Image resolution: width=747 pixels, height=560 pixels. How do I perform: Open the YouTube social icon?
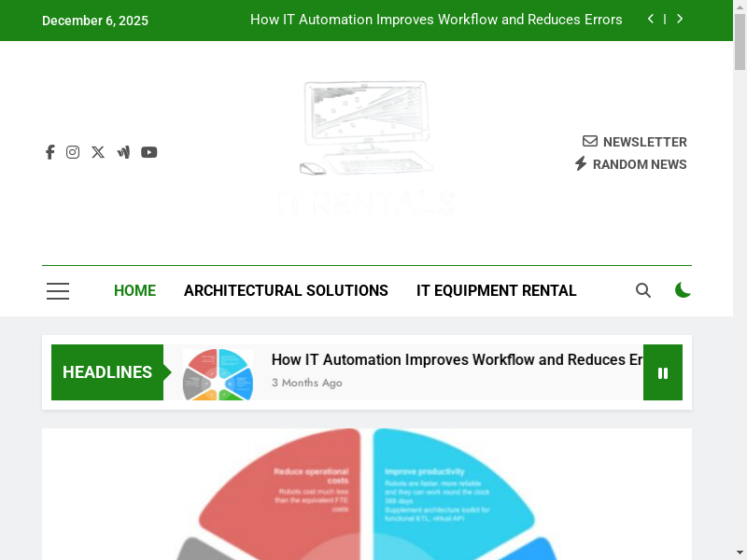(x=149, y=152)
